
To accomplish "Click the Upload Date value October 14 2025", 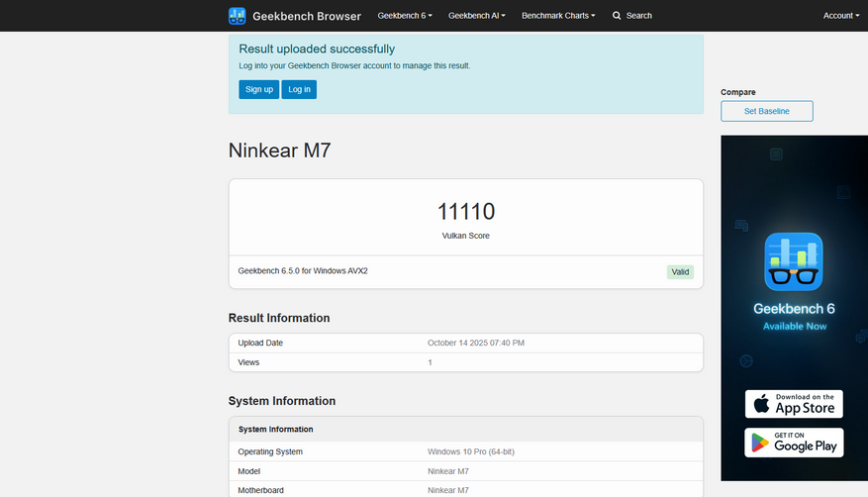I will pos(476,343).
